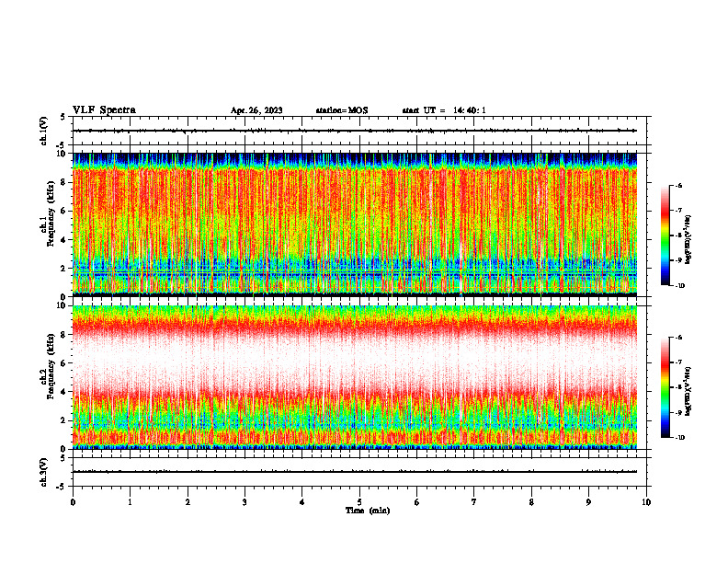Click the "station=MOS" label

[342, 110]
